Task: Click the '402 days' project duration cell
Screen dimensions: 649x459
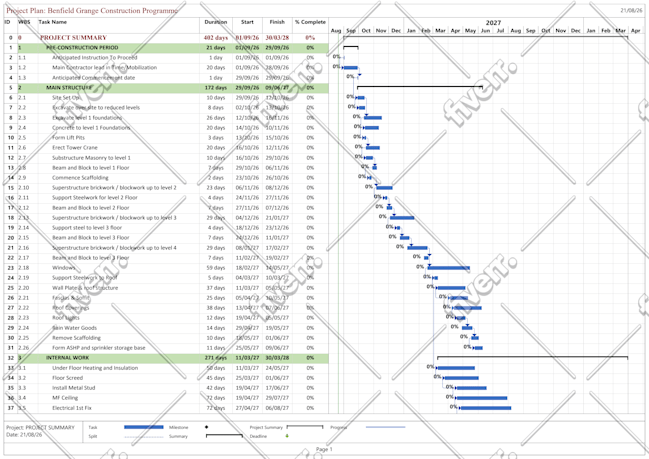Action: click(x=216, y=38)
